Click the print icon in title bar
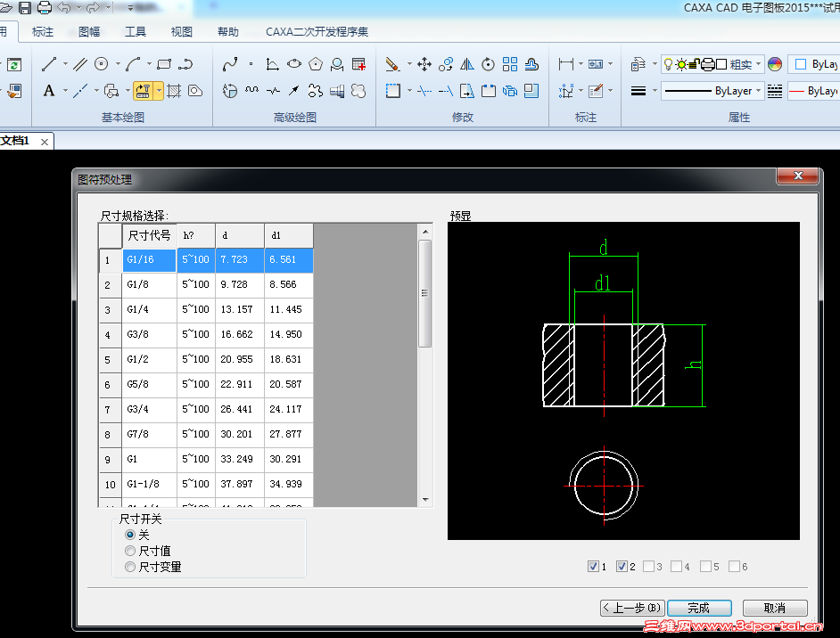Viewport: 840px width, 638px height. click(45, 7)
